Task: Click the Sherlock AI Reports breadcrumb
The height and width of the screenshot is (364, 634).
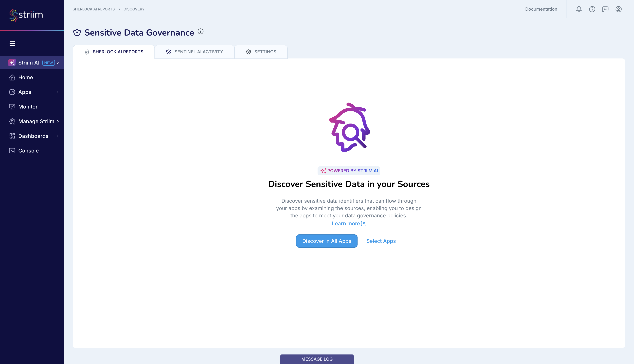Action: coord(93,9)
